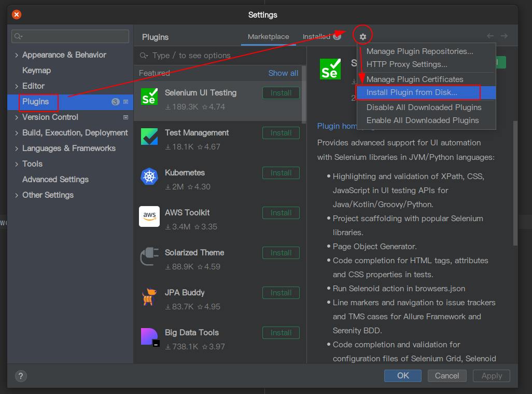Expand Languages & Frameworks section
532x394 pixels.
point(16,148)
